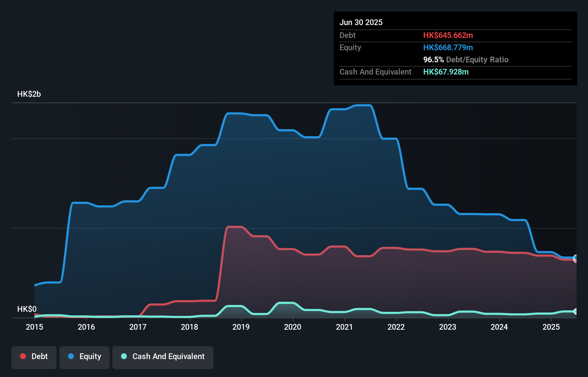The width and height of the screenshot is (588, 377).
Task: Click the Equity row label in tooltip
Action: pos(350,47)
